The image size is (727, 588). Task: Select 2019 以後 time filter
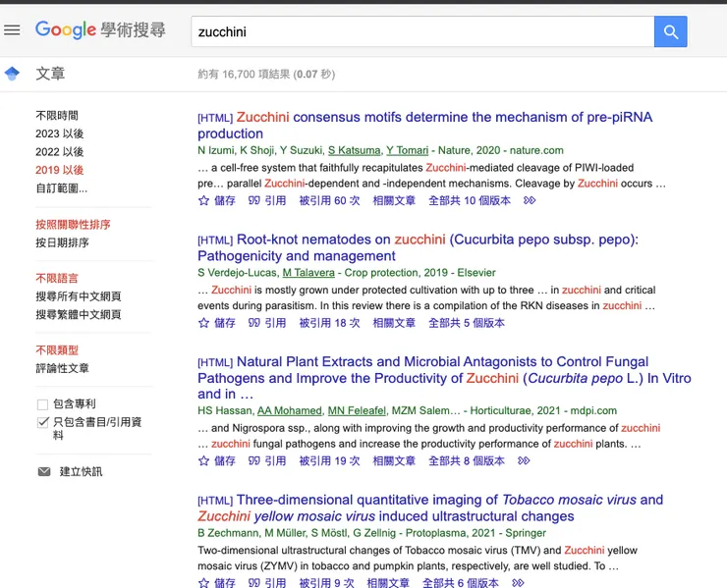click(x=60, y=170)
